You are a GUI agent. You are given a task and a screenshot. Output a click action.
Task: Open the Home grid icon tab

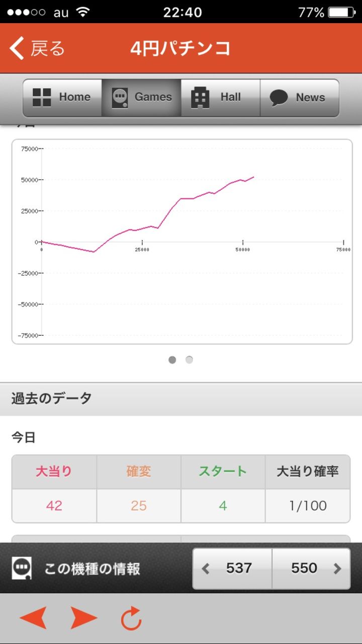42,98
